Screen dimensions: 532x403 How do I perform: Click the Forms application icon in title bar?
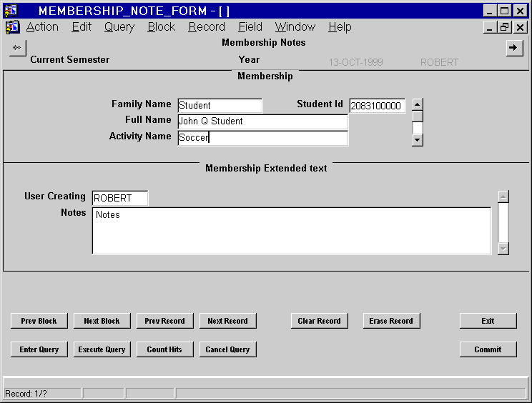(x=11, y=10)
